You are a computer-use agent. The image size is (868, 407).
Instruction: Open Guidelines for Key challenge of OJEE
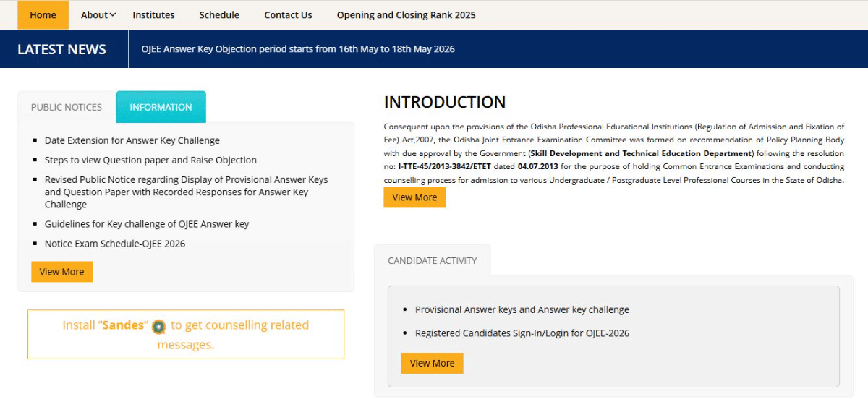[x=147, y=224]
